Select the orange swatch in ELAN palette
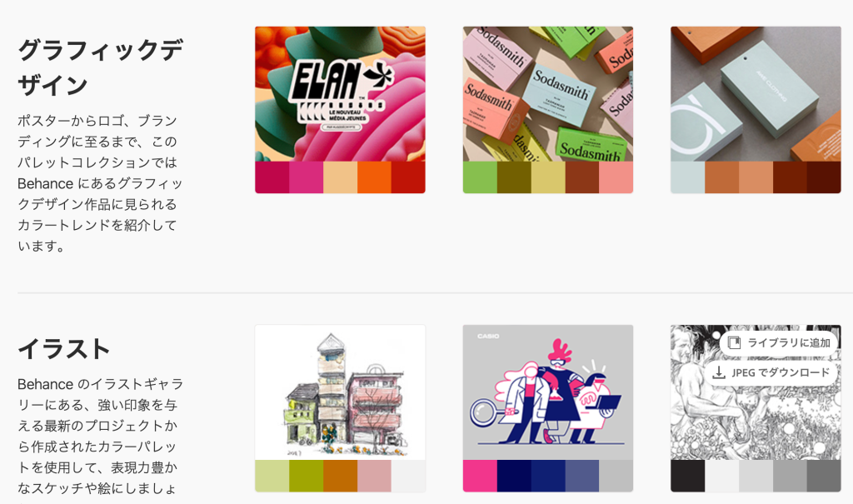Screen dimensions: 853x504 pyautogui.click(x=374, y=177)
